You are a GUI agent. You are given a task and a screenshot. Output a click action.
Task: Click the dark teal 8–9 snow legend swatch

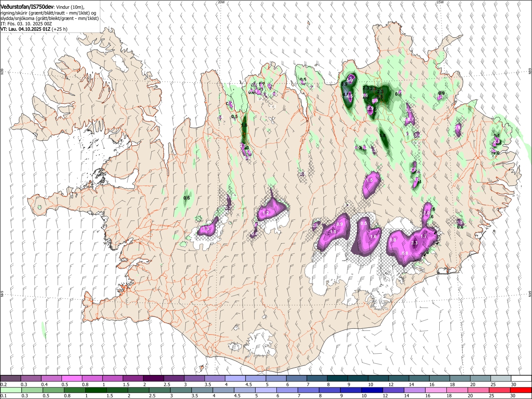coord(337,378)
